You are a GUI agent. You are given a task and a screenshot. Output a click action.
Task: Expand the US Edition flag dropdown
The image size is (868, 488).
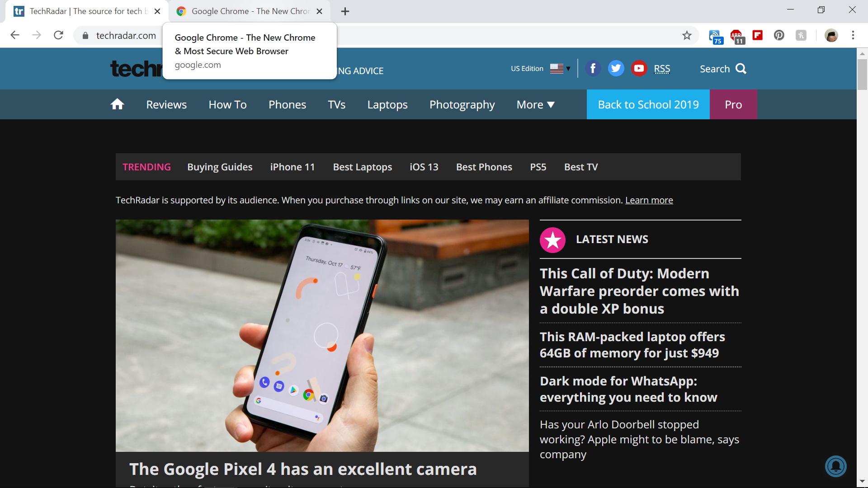(x=560, y=69)
